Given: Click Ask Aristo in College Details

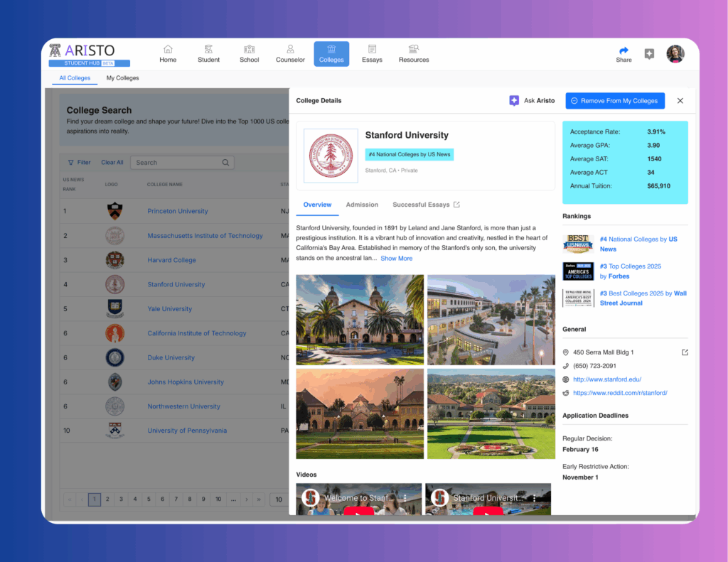Looking at the screenshot, I should click(x=532, y=101).
